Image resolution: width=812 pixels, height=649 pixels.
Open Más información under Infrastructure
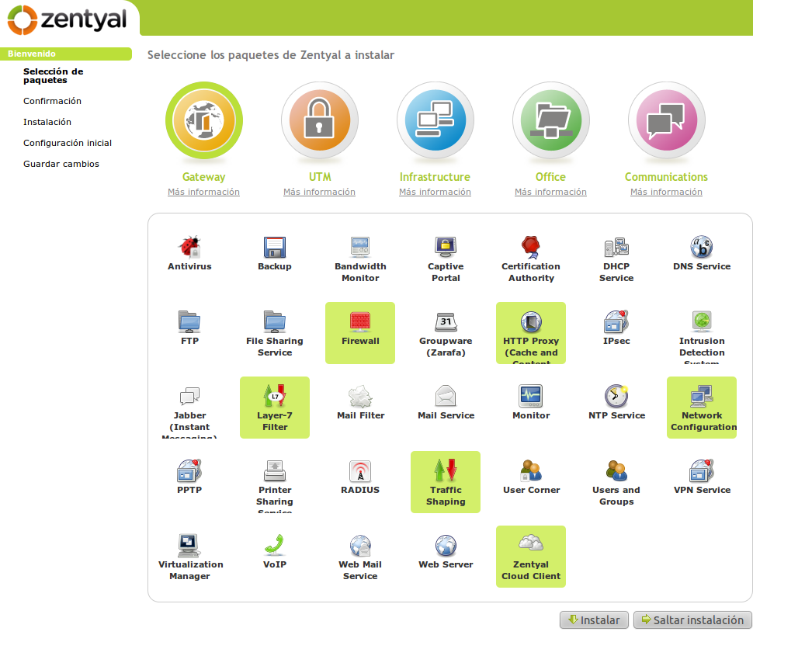[435, 192]
